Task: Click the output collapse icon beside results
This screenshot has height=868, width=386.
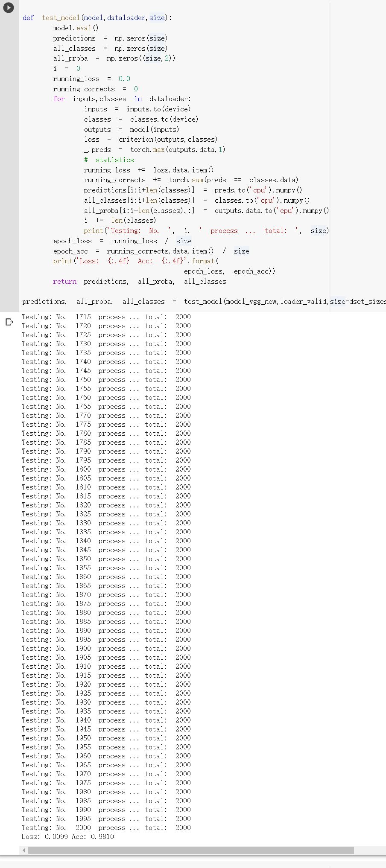Action: coord(9,322)
